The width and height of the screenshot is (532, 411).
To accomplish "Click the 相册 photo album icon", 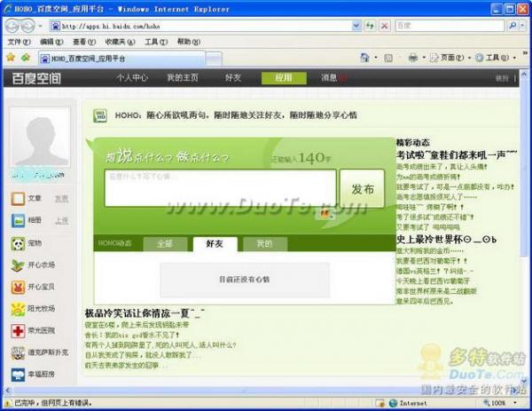I will tap(18, 221).
